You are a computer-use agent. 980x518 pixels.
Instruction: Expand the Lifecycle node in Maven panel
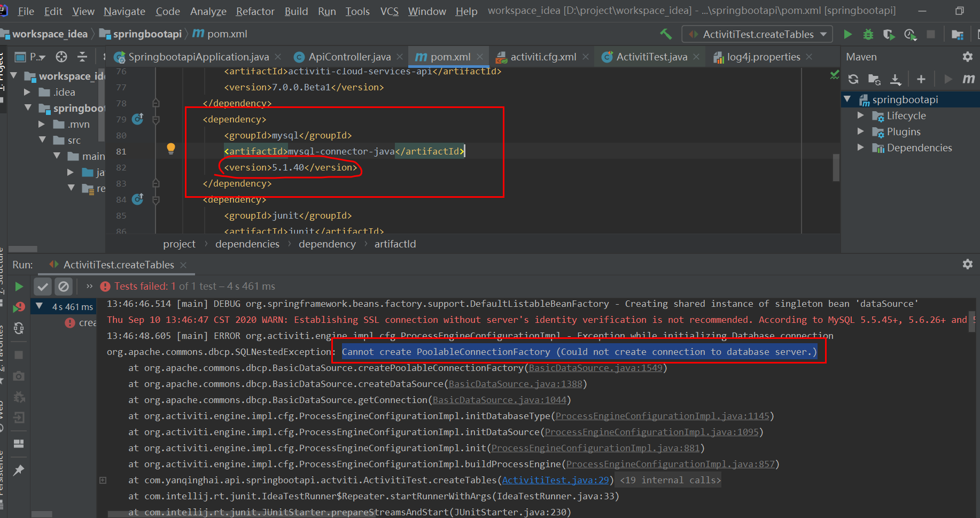[861, 115]
